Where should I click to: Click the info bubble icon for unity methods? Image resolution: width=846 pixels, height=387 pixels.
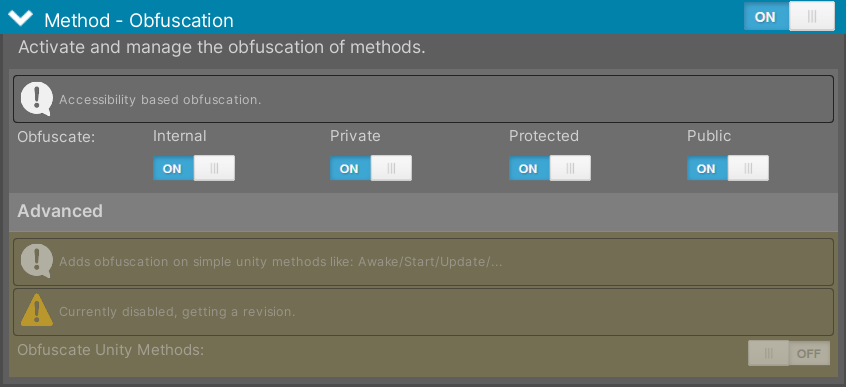coord(37,261)
